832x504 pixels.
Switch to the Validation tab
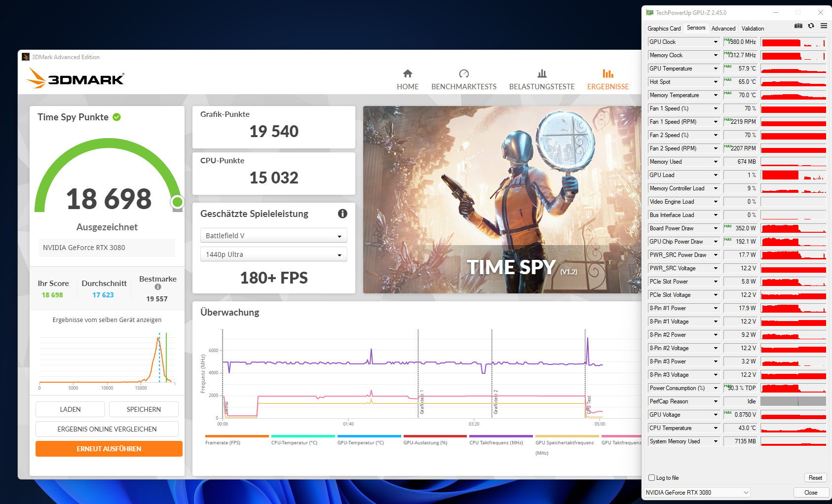click(x=753, y=29)
